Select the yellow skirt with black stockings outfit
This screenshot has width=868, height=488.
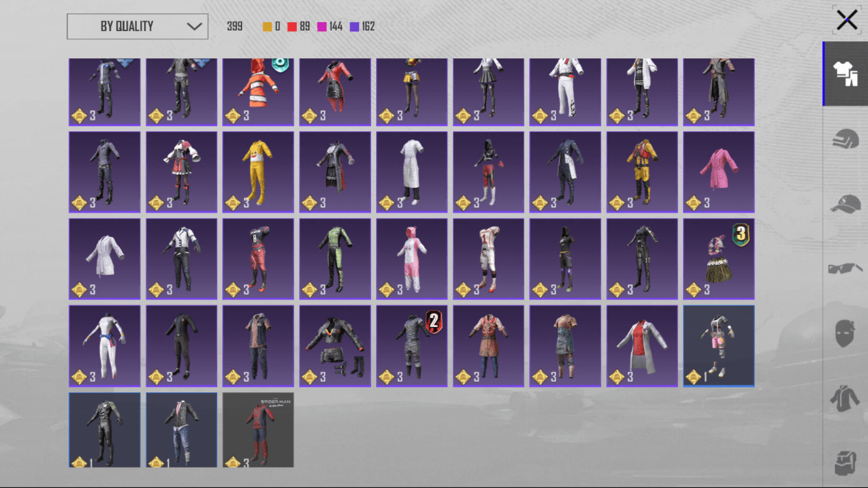(412, 92)
